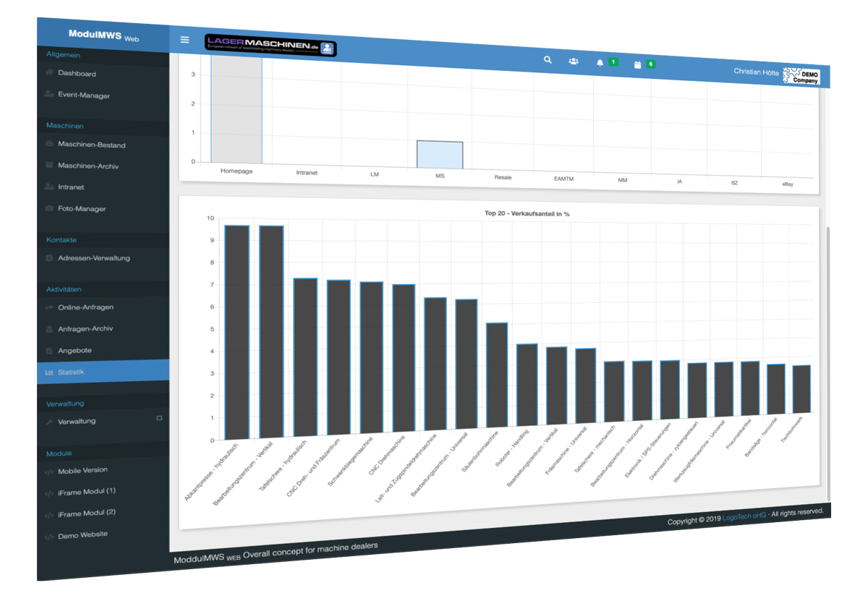Open Christian Hötte user menu

click(x=757, y=72)
